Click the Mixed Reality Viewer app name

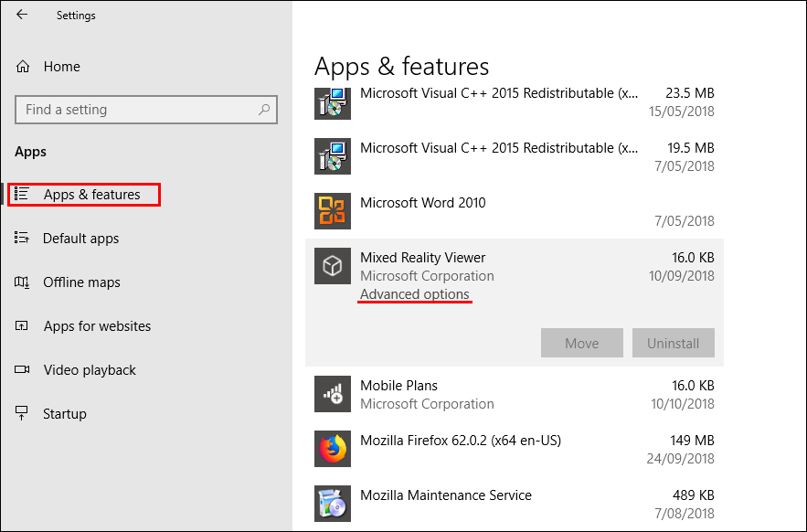pyautogui.click(x=422, y=258)
